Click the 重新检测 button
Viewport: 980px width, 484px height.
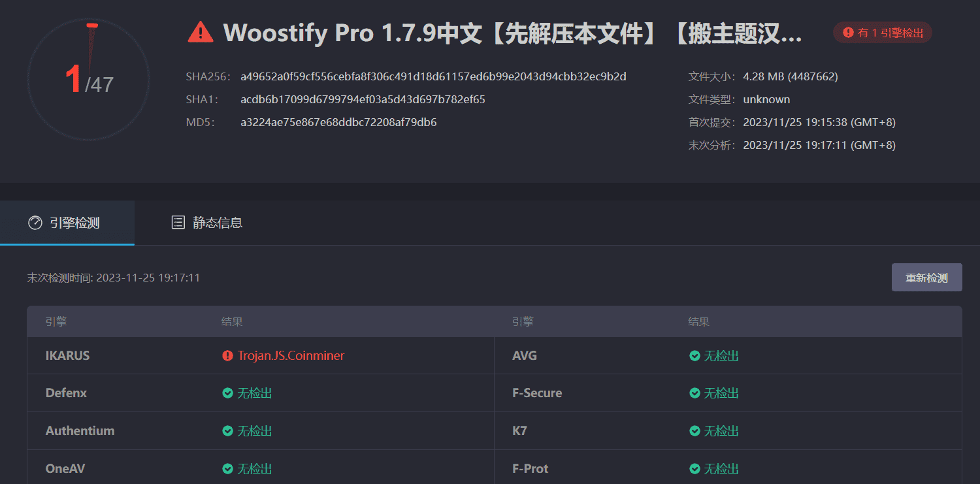point(926,278)
